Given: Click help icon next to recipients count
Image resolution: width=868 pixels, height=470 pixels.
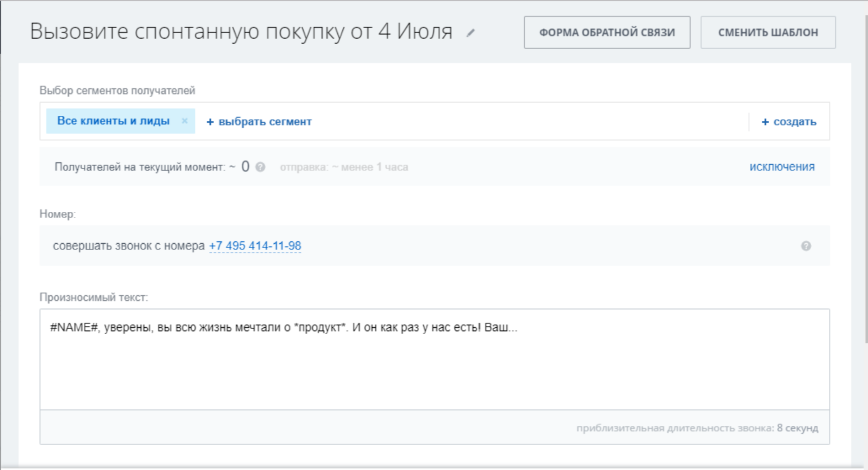Looking at the screenshot, I should pos(260,167).
